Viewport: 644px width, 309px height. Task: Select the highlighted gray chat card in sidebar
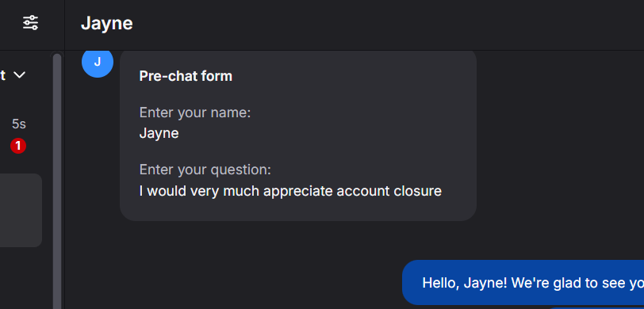(21, 210)
